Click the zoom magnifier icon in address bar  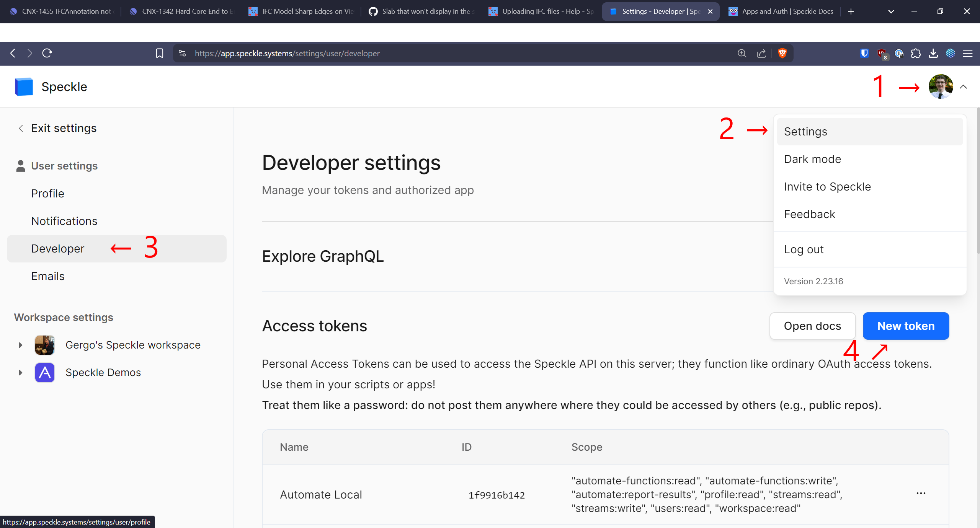[x=742, y=53]
